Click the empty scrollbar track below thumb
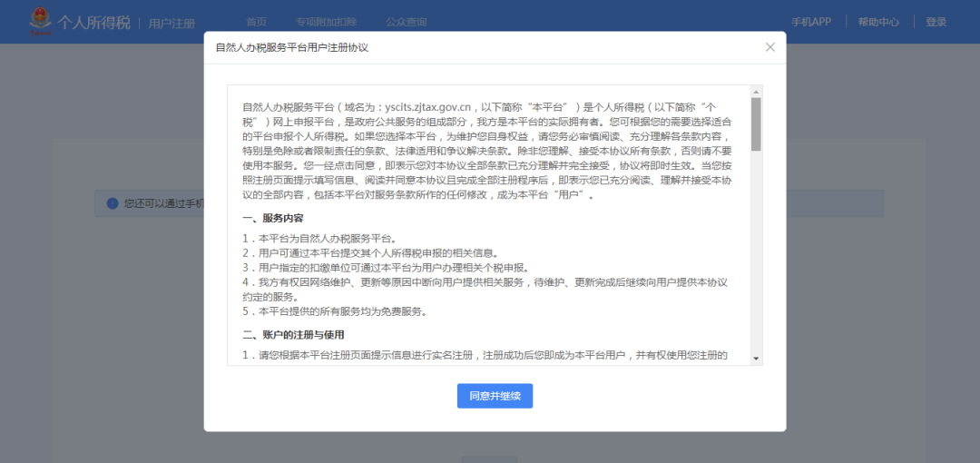 (x=756, y=254)
